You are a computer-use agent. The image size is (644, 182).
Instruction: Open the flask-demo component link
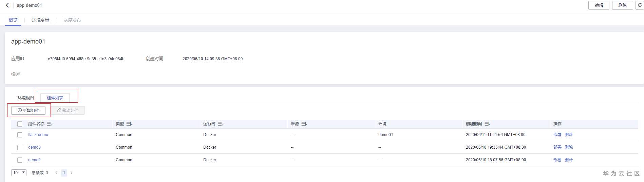tap(38, 135)
